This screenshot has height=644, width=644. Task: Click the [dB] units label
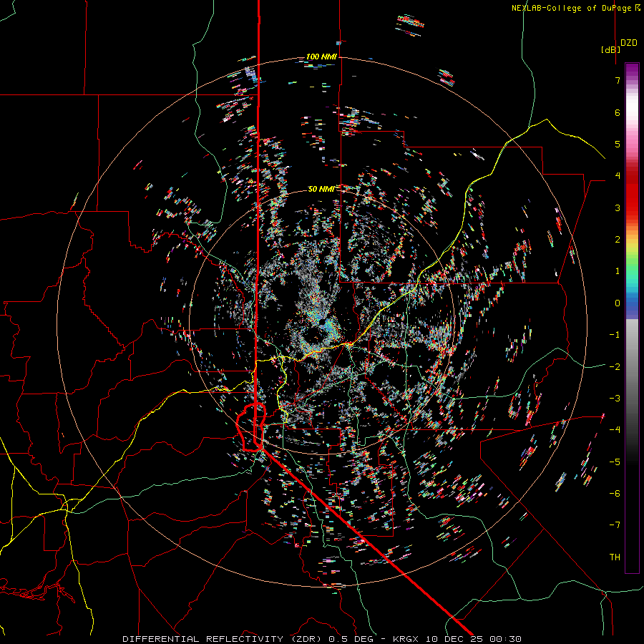click(x=610, y=49)
